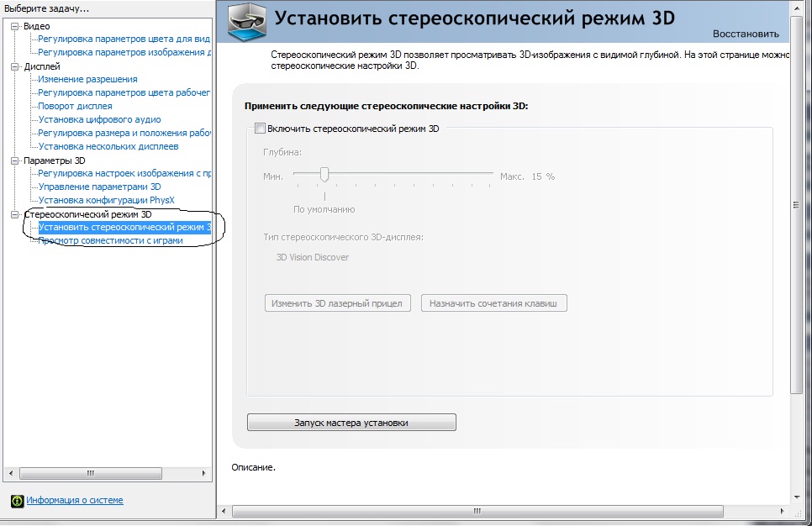Click the По умолчанию slider marker label
The height and width of the screenshot is (526, 812).
coord(324,210)
